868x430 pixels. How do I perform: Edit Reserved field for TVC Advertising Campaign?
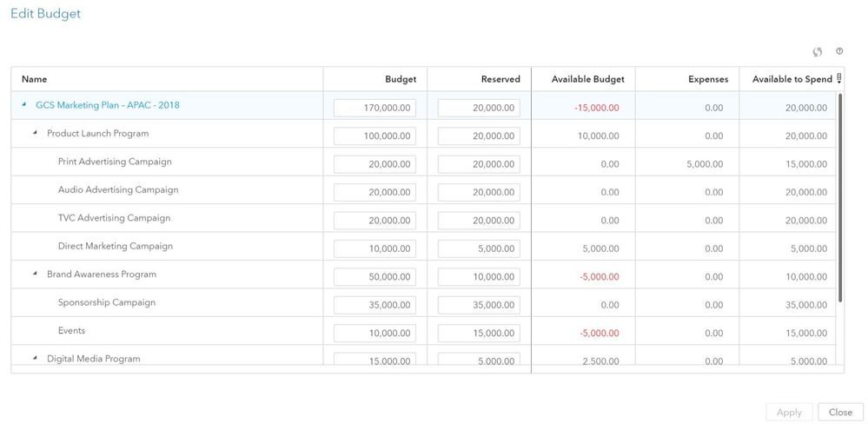click(x=479, y=221)
